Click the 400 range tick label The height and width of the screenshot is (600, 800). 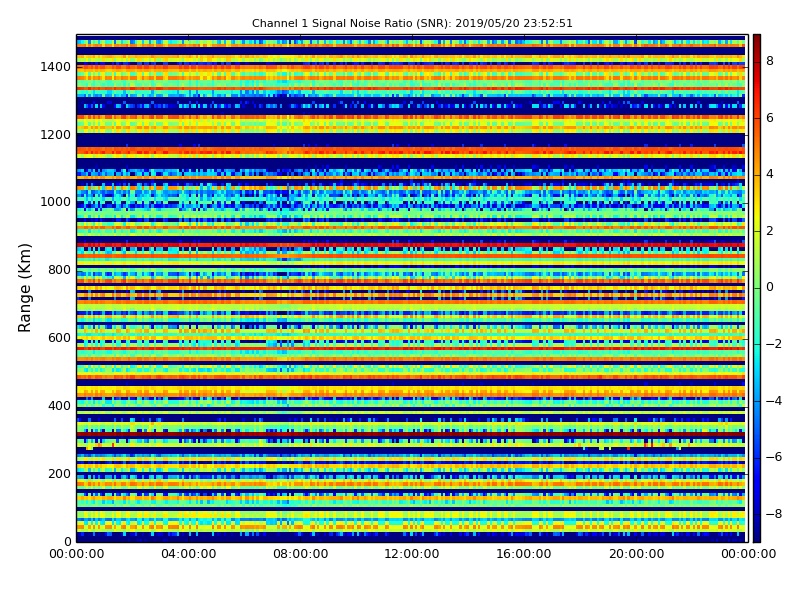coord(59,406)
